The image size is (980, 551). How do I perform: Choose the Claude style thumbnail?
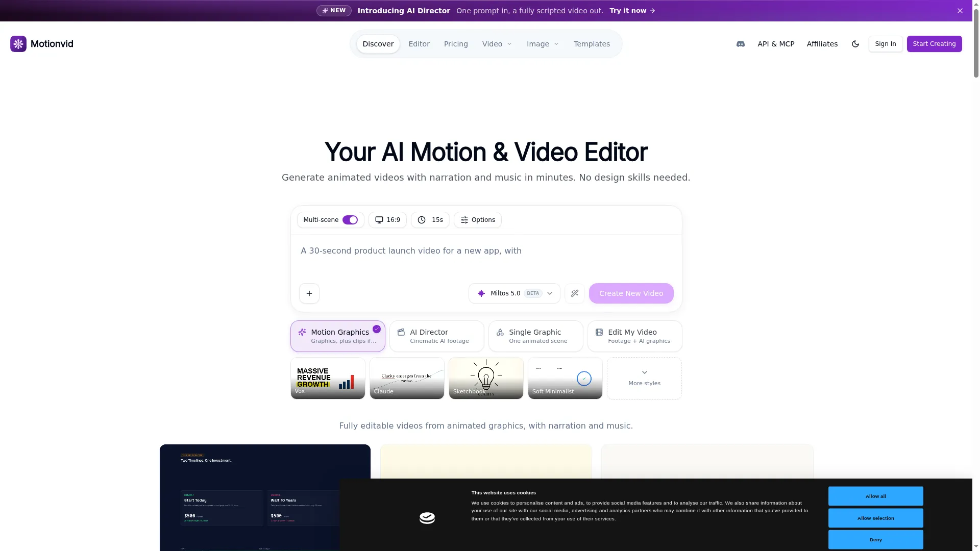pyautogui.click(x=407, y=378)
